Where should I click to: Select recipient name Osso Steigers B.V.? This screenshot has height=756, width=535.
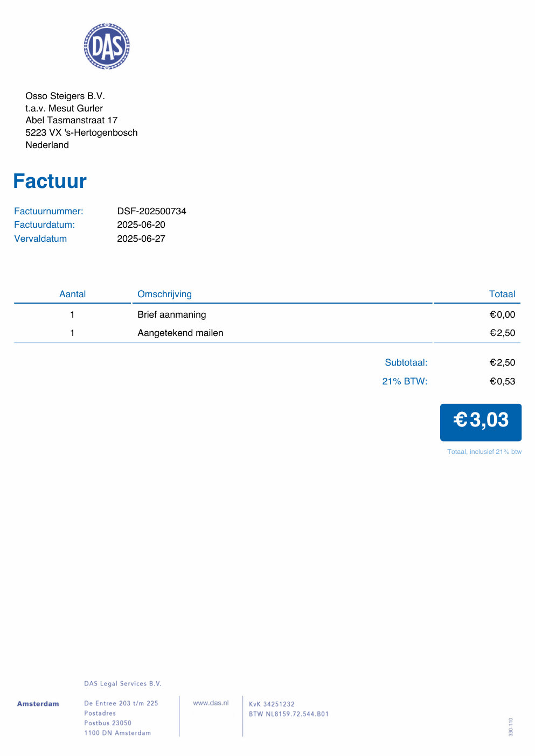(x=65, y=96)
